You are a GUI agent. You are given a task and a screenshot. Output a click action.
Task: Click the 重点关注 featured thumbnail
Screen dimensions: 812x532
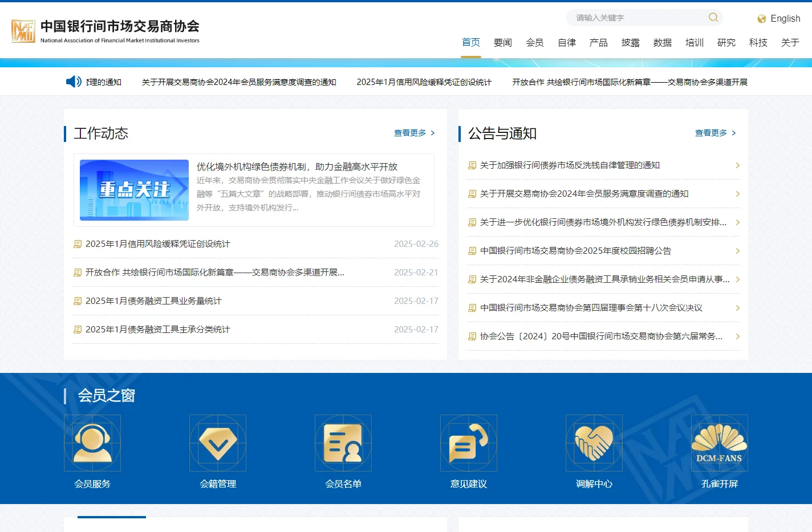tap(134, 190)
